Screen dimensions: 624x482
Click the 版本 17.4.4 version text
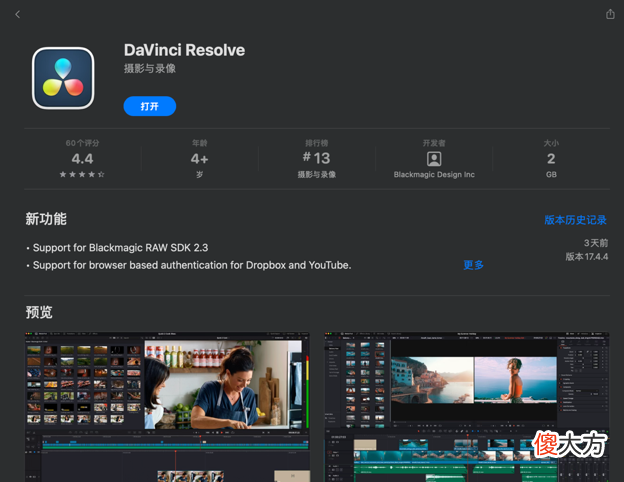pos(587,257)
